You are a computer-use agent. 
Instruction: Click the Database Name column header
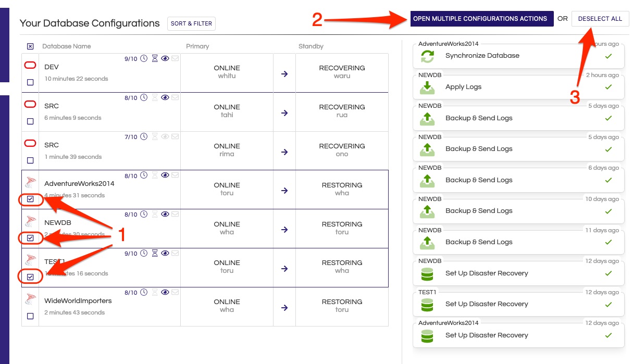tap(67, 46)
